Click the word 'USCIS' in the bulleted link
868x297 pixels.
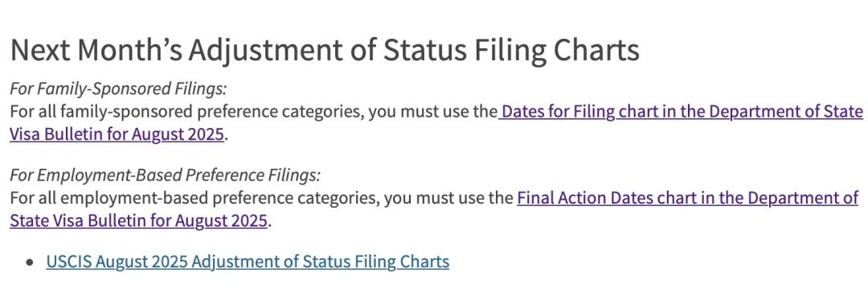coord(68,262)
